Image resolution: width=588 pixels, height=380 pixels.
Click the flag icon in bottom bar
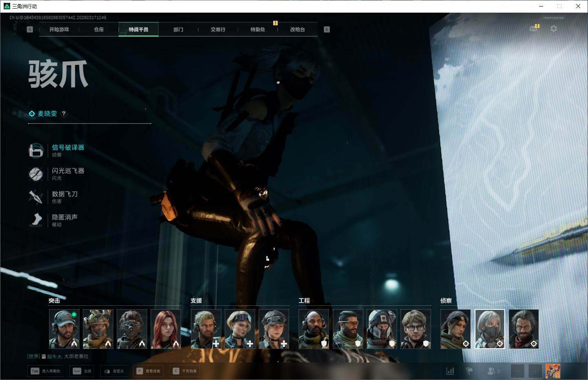point(470,371)
